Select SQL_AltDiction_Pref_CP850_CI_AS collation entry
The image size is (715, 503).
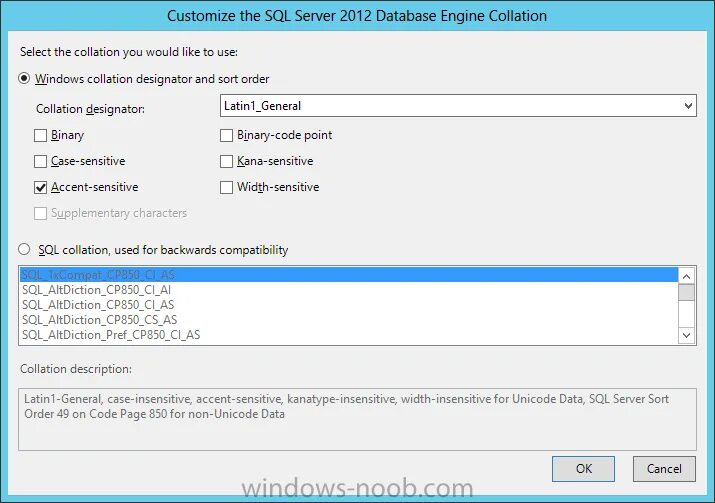(x=349, y=335)
